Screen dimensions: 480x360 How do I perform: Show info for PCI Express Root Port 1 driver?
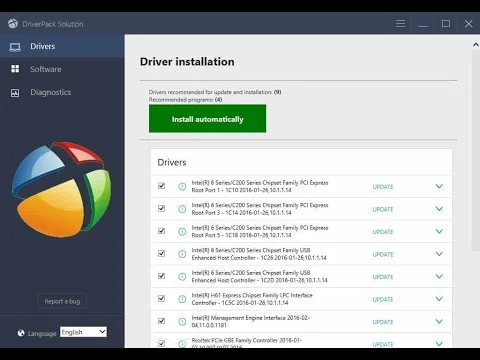click(x=182, y=186)
